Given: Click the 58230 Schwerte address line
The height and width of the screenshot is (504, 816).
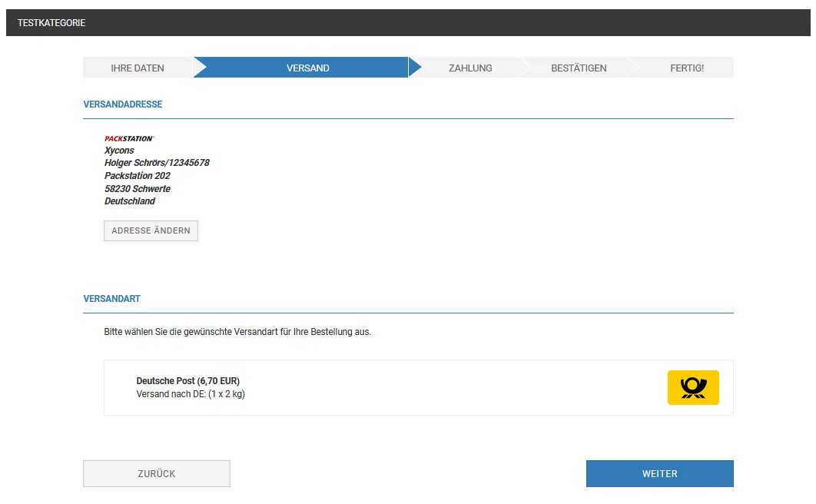Looking at the screenshot, I should point(138,188).
